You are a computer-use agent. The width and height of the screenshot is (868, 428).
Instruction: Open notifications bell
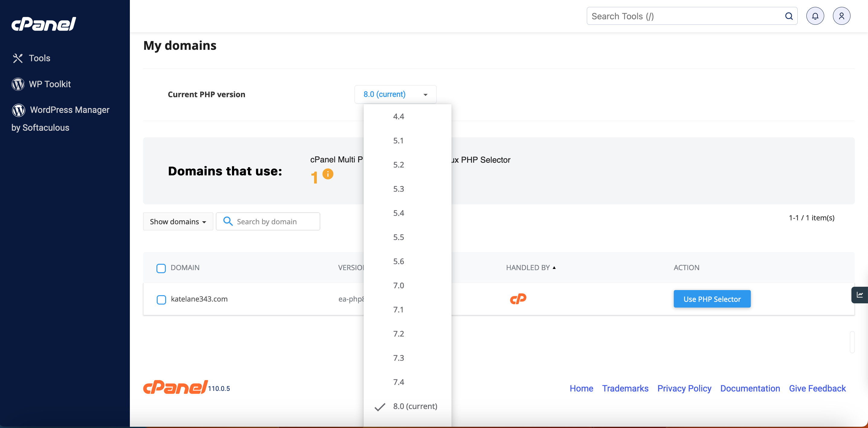pos(815,16)
